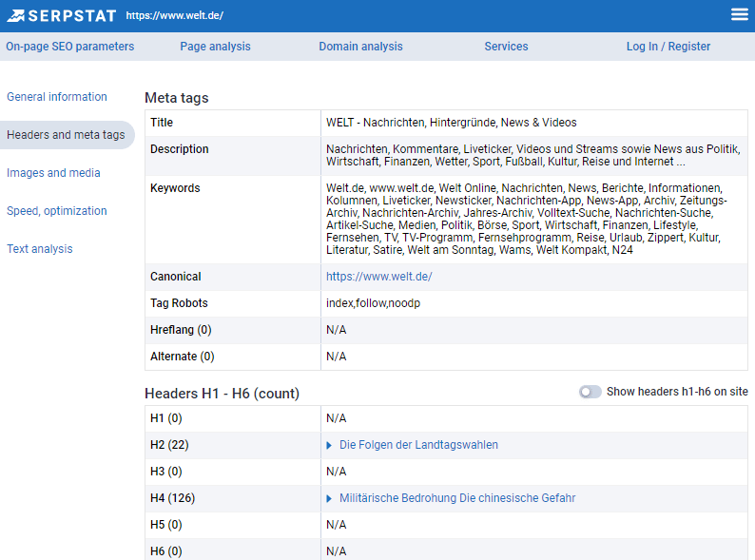
Task: Open the hamburger menu icon
Action: tap(739, 15)
